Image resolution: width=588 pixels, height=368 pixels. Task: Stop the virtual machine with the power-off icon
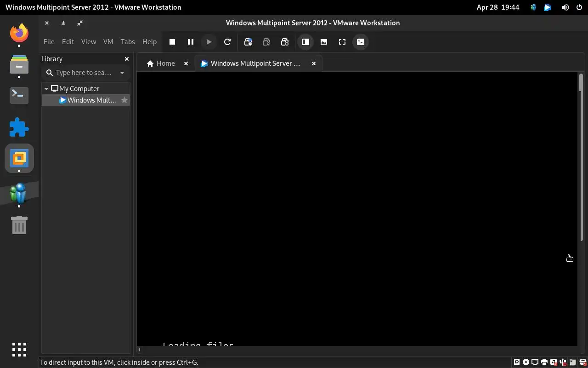click(172, 42)
